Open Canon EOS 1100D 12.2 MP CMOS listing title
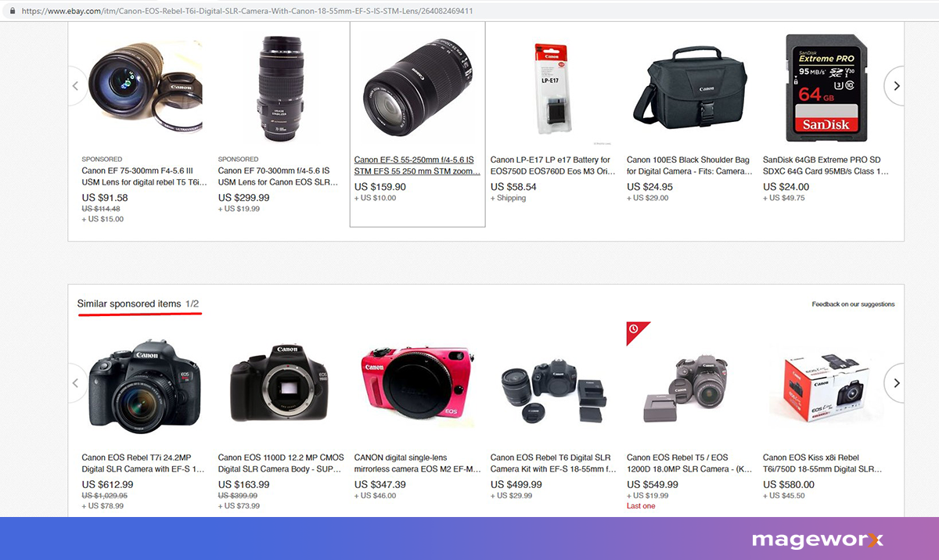The image size is (939, 560). 281,463
